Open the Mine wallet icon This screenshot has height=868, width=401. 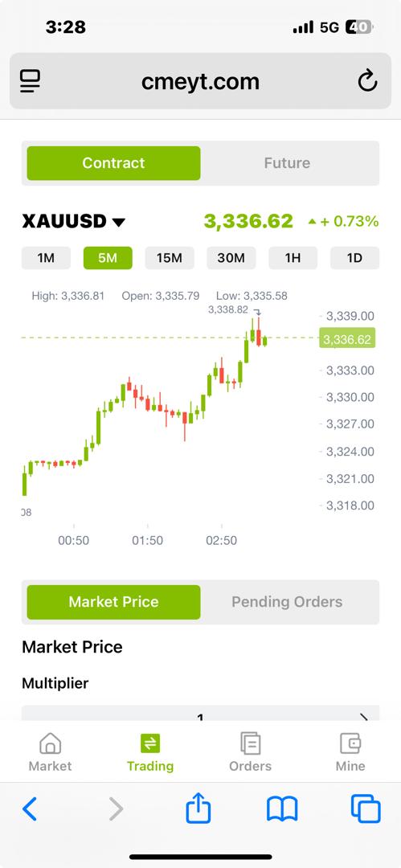point(350,743)
